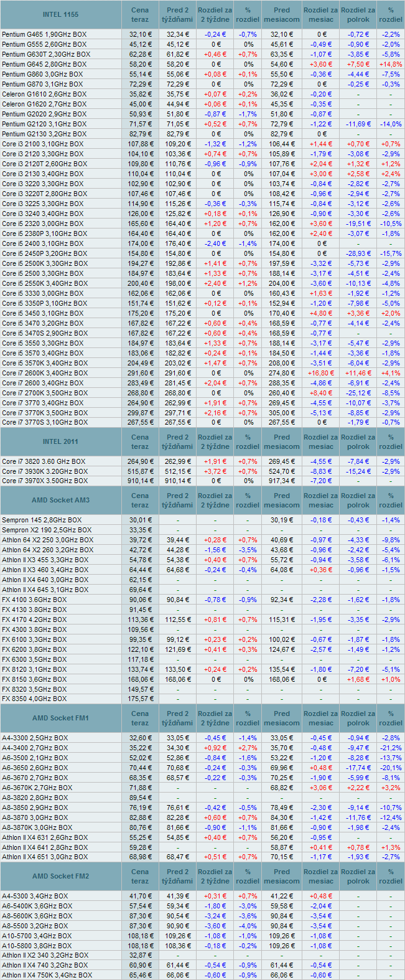This screenshot has height=980, width=405.
Task: Click the '+14,8%' value in Pentium G645 row
Action: [x=391, y=64]
